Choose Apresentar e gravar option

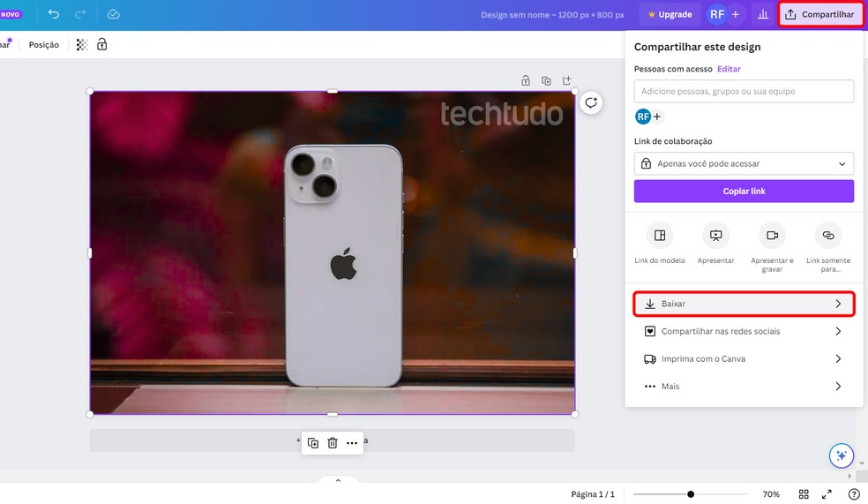(772, 247)
